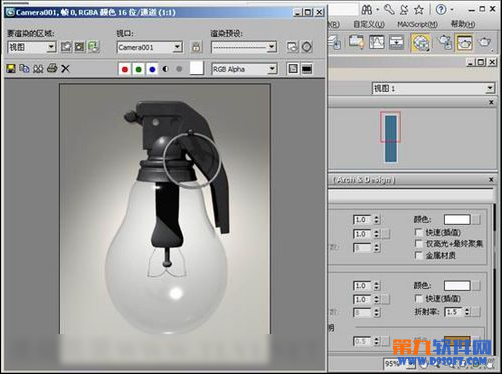The image size is (503, 374).
Task: Open render setup teapot icon in main toolbar
Action: 445,42
